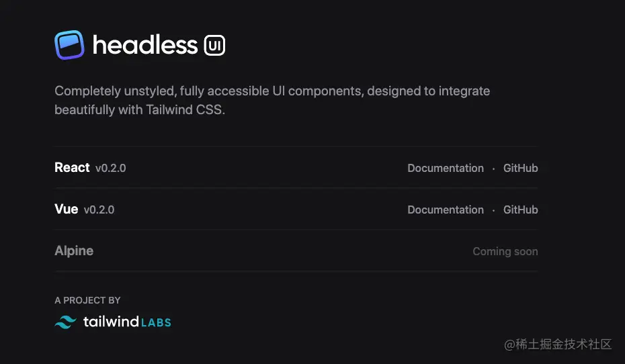Select the Vue framework heading

pyautogui.click(x=66, y=209)
